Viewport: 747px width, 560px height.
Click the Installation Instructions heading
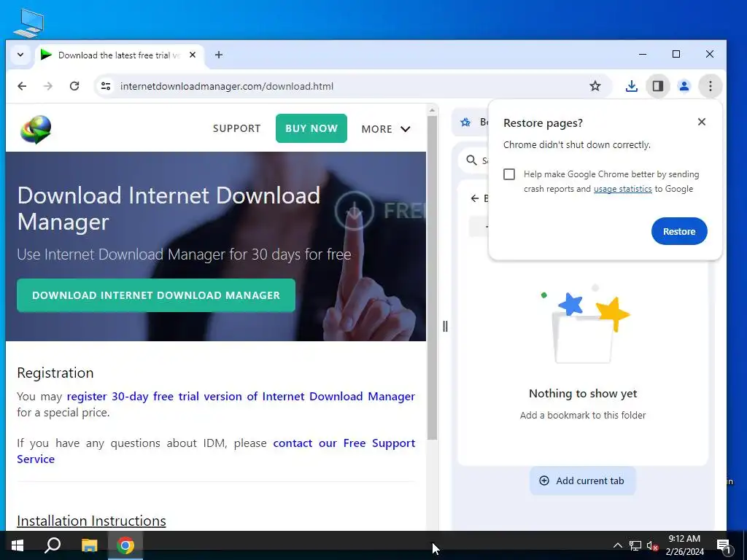(x=91, y=521)
